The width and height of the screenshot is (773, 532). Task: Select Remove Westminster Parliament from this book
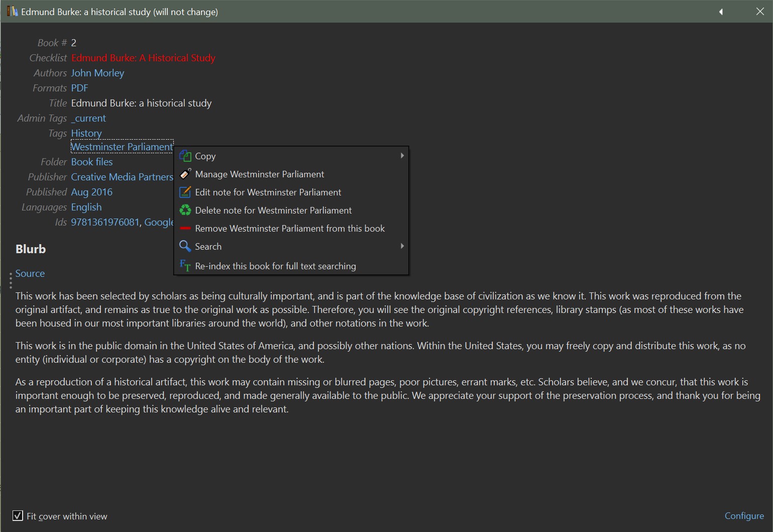pyautogui.click(x=290, y=229)
